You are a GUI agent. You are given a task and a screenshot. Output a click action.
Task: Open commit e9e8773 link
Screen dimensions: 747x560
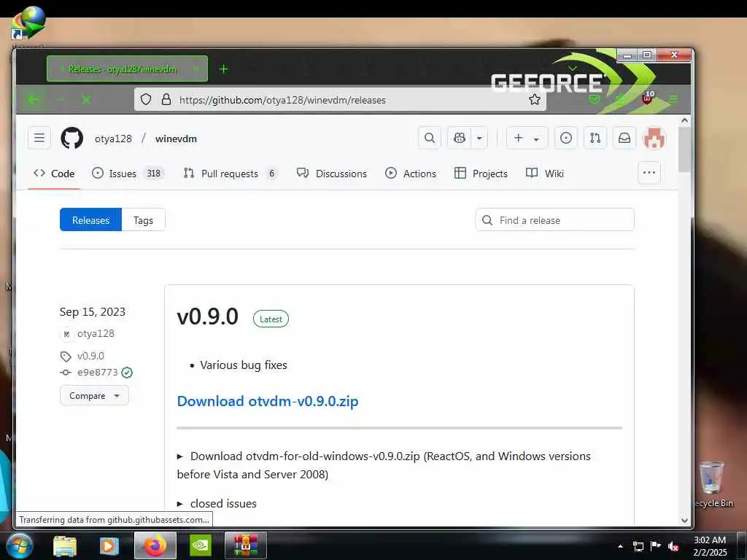pyautogui.click(x=98, y=373)
